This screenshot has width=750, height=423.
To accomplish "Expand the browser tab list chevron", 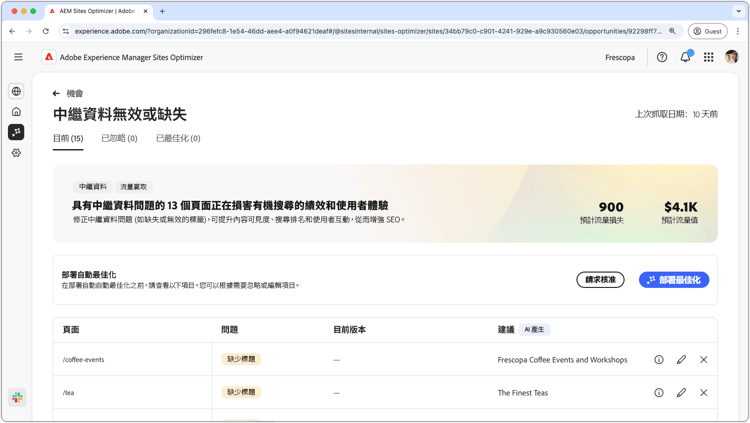I will point(739,11).
